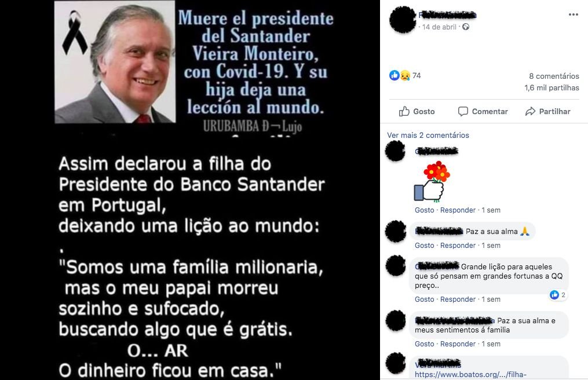This screenshot has height=380, width=588.
Task: Click the globe public-audience icon
Action: [x=466, y=27]
